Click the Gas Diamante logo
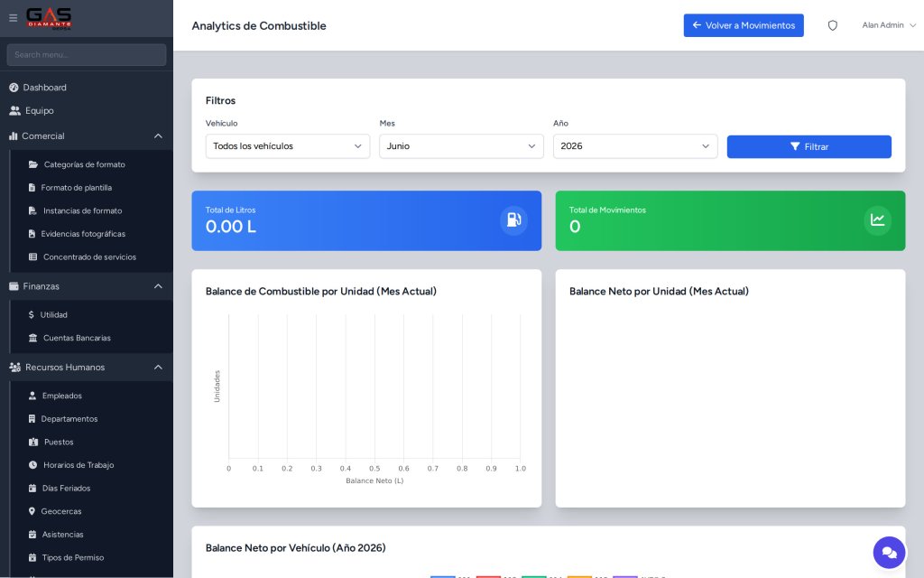924x578 pixels. pos(49,18)
